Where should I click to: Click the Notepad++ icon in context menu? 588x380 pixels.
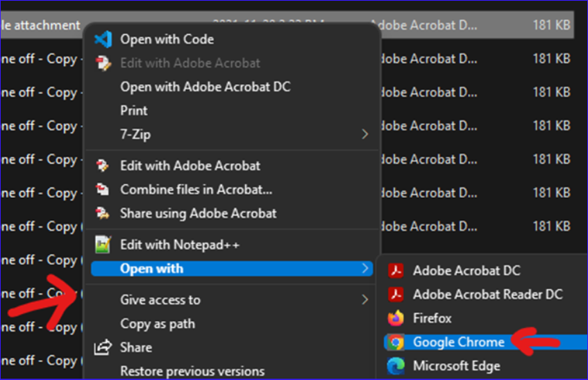coord(103,245)
